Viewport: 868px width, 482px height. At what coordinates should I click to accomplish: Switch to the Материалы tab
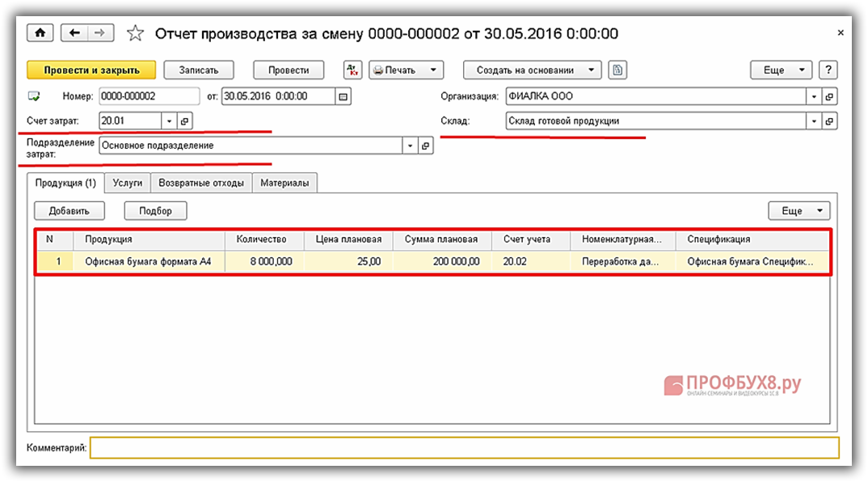pyautogui.click(x=284, y=183)
